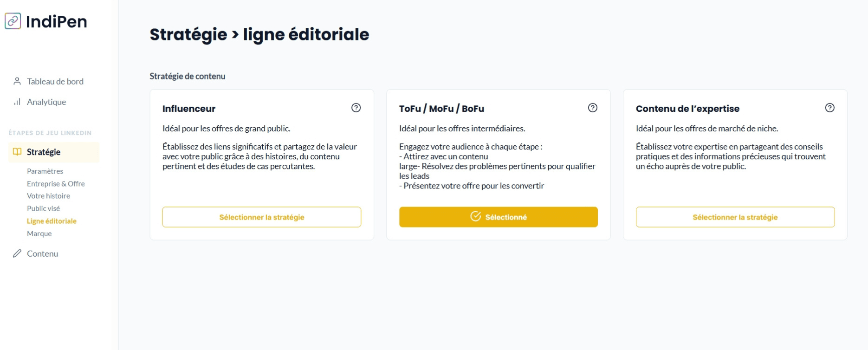Screen dimensions: 868x350
Task: Open help icon on ToFu / MoFu / BoFu card
Action: [593, 108]
